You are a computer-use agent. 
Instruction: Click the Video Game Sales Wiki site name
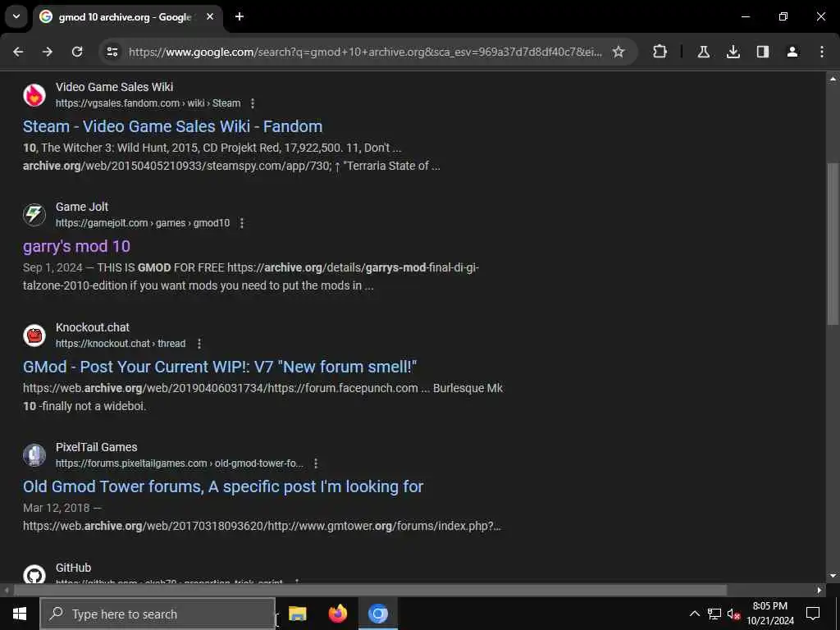coord(114,87)
